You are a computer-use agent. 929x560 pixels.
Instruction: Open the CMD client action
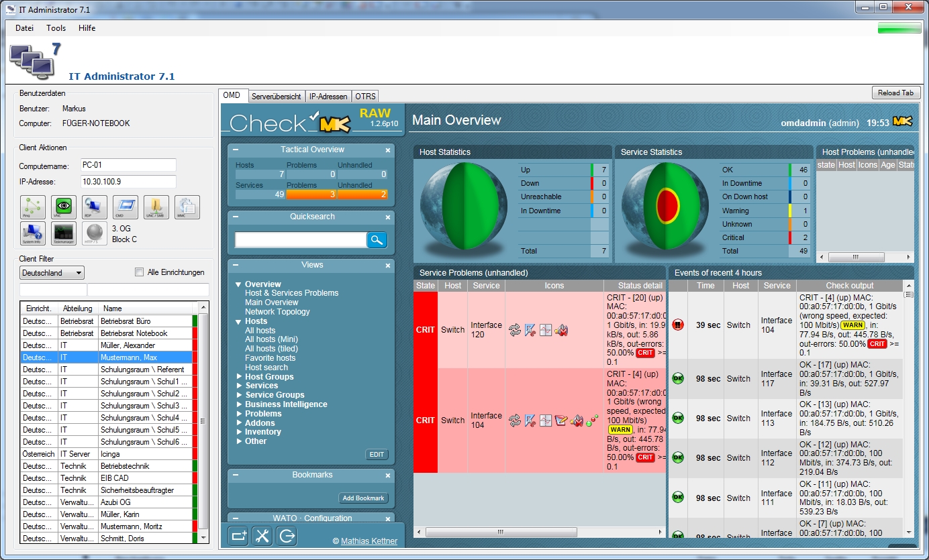click(126, 207)
